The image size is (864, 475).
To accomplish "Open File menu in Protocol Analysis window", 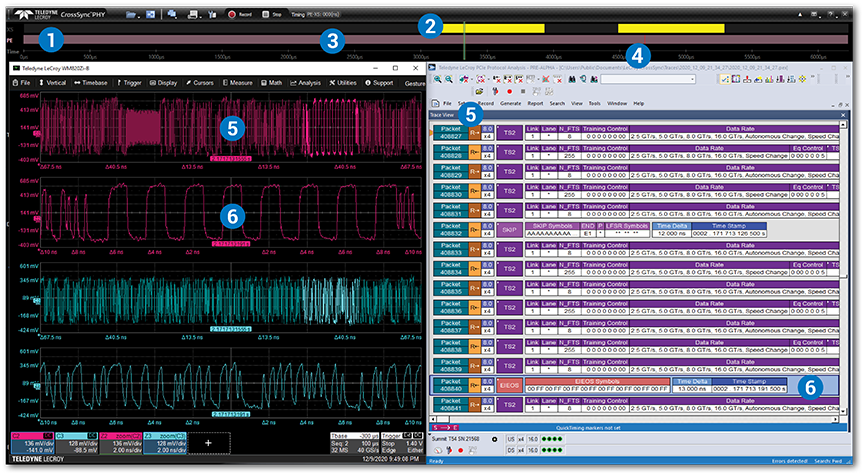I will coord(447,104).
